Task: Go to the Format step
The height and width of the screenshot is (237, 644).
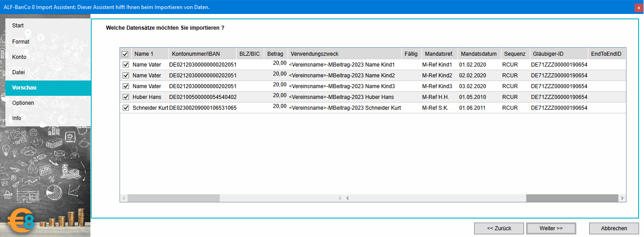Action: pos(21,42)
